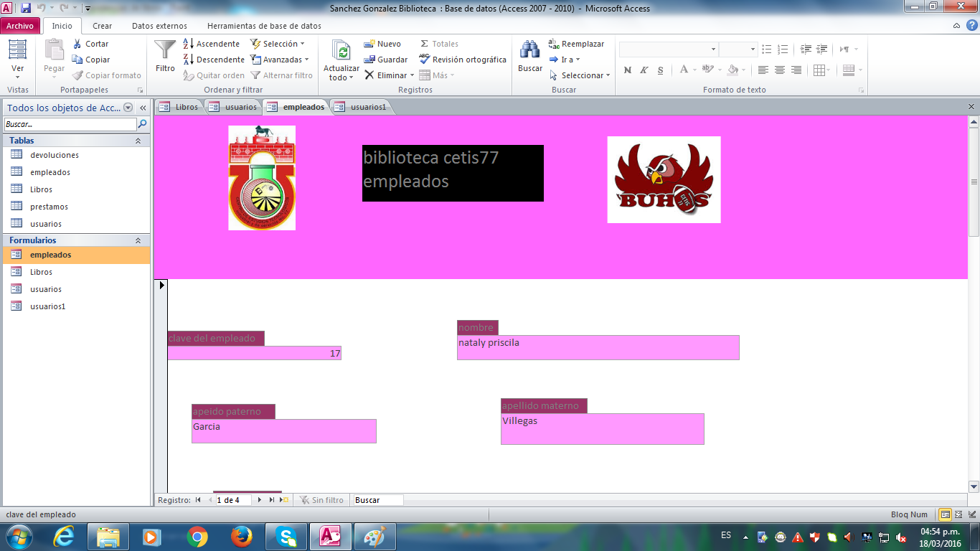
Task: Switch to Form view in status bar
Action: click(946, 514)
